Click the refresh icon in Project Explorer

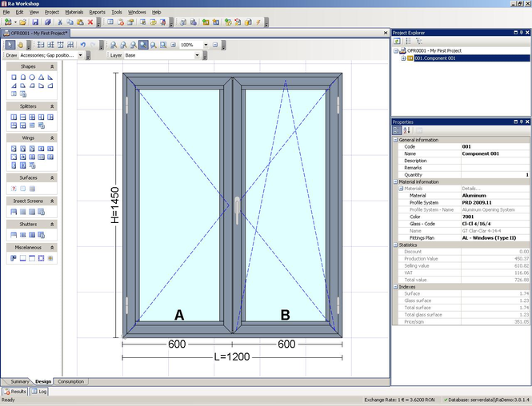tap(397, 41)
